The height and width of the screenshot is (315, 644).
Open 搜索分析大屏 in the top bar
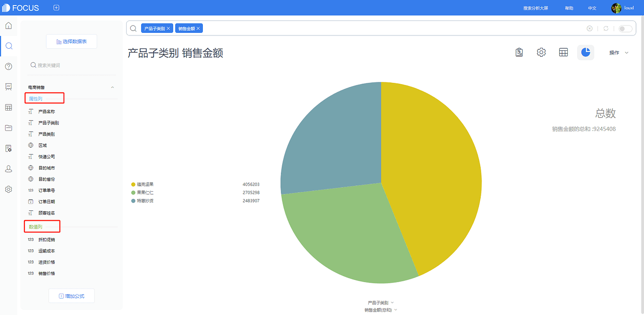[536, 8]
